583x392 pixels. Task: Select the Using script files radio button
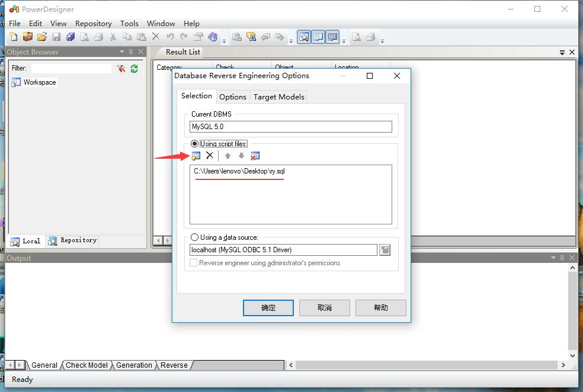pyautogui.click(x=194, y=143)
